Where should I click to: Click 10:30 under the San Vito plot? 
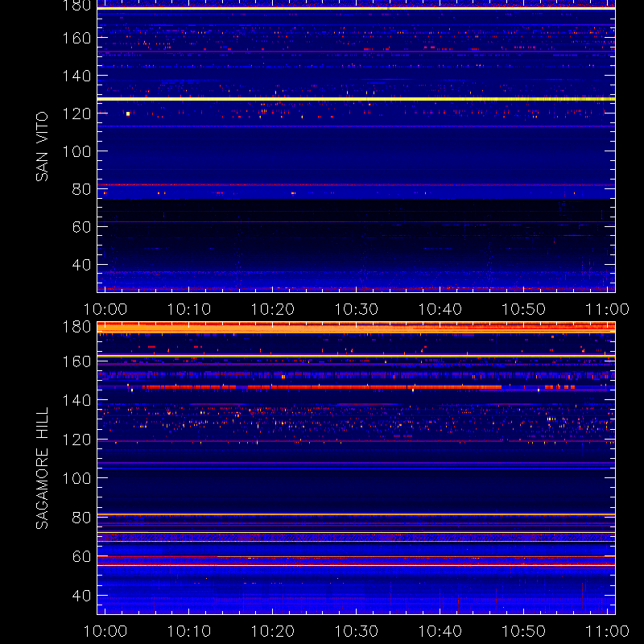[x=356, y=309]
